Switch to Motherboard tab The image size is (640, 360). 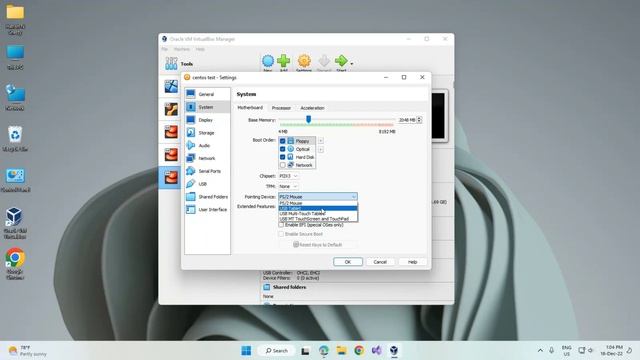coord(250,108)
